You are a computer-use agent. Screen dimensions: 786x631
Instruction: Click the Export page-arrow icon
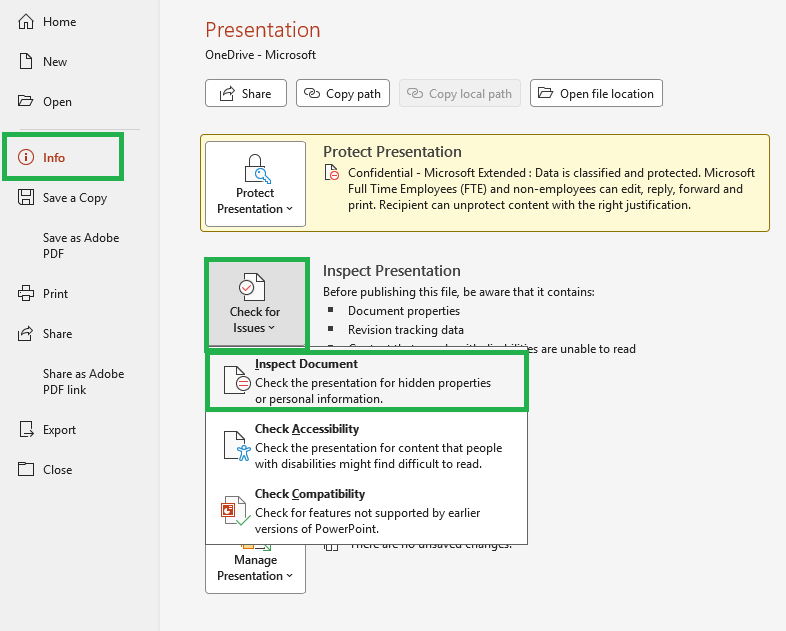tap(26, 430)
